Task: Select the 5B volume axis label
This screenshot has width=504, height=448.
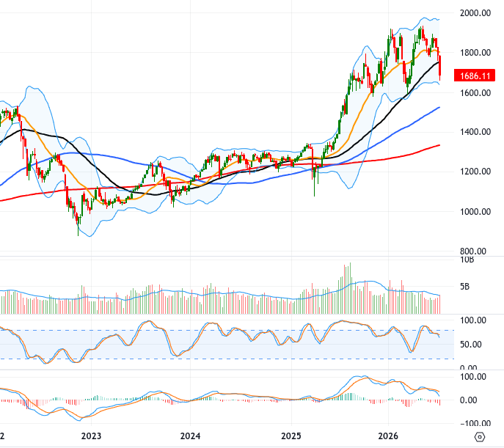Action: tap(465, 287)
